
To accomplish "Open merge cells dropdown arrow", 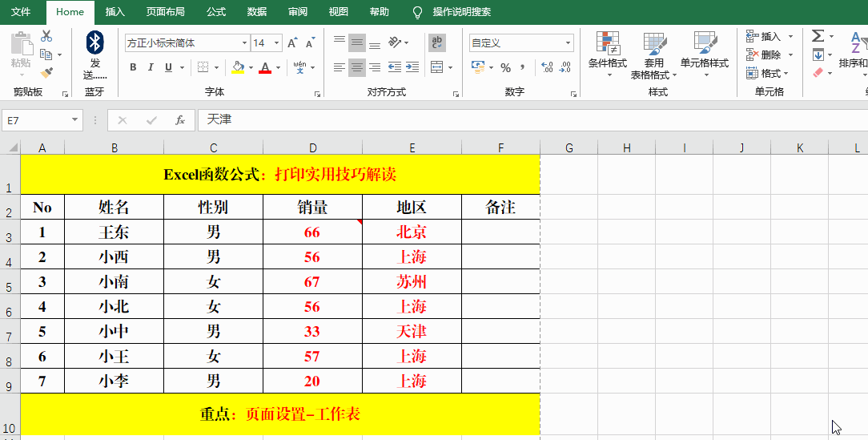I will [x=450, y=67].
